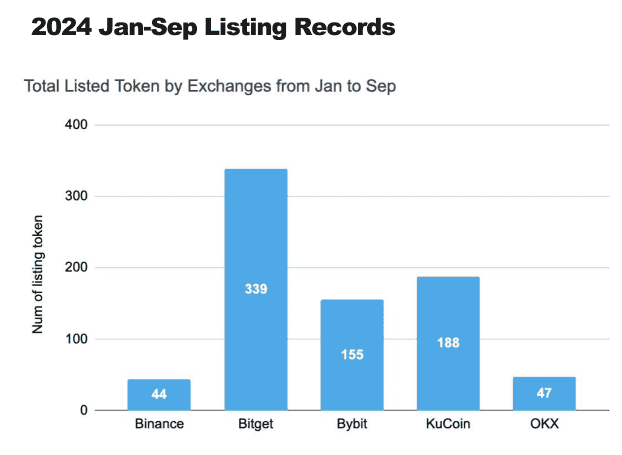This screenshot has width=622, height=455.
Task: Click the 400 y-axis tick label
Action: coord(77,125)
